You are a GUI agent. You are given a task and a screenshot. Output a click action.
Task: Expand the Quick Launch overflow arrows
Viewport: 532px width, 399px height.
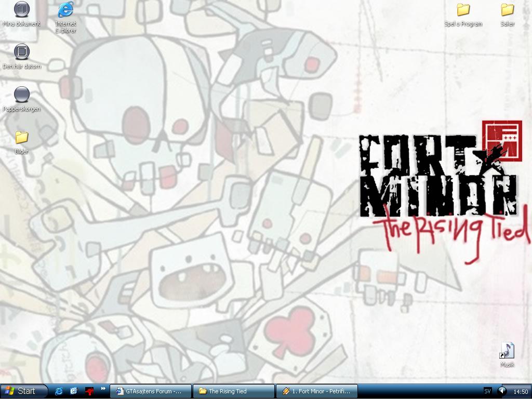[x=103, y=389]
